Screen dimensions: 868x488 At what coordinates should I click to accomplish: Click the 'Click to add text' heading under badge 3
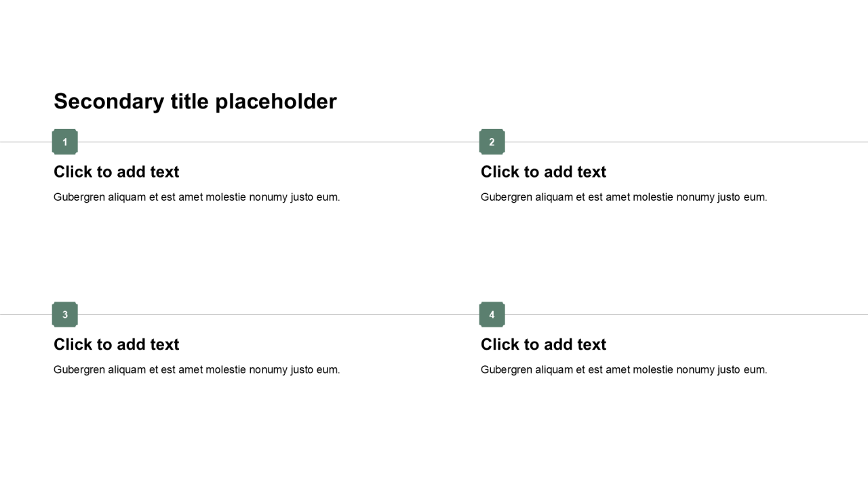click(x=117, y=345)
